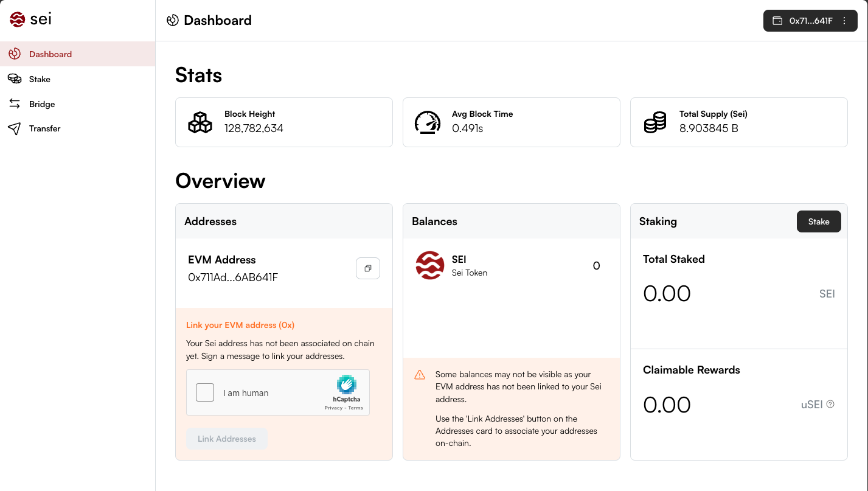The image size is (868, 491).
Task: Click the 'Sei Token' label
Action: pyautogui.click(x=470, y=273)
